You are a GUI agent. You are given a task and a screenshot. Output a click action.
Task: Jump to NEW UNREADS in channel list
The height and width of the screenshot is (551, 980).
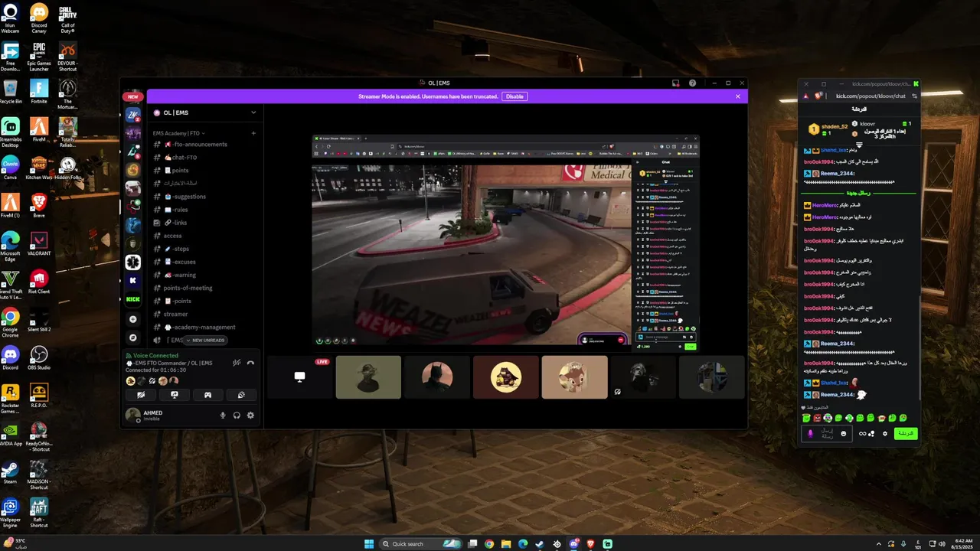pos(206,341)
